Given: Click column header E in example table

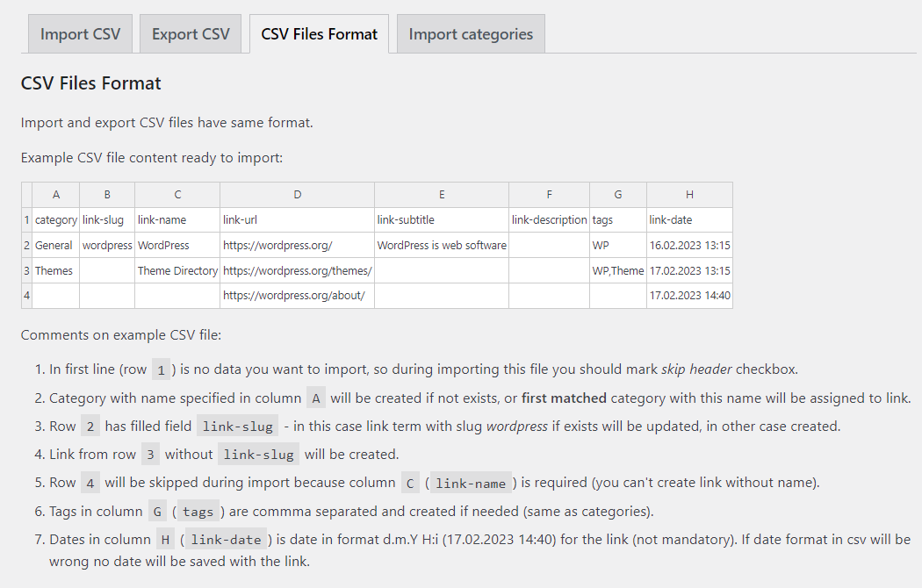Looking at the screenshot, I should 442,195.
